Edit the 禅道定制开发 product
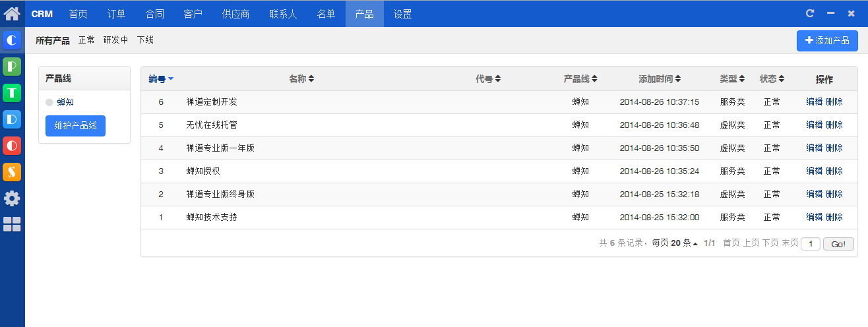 click(x=814, y=102)
